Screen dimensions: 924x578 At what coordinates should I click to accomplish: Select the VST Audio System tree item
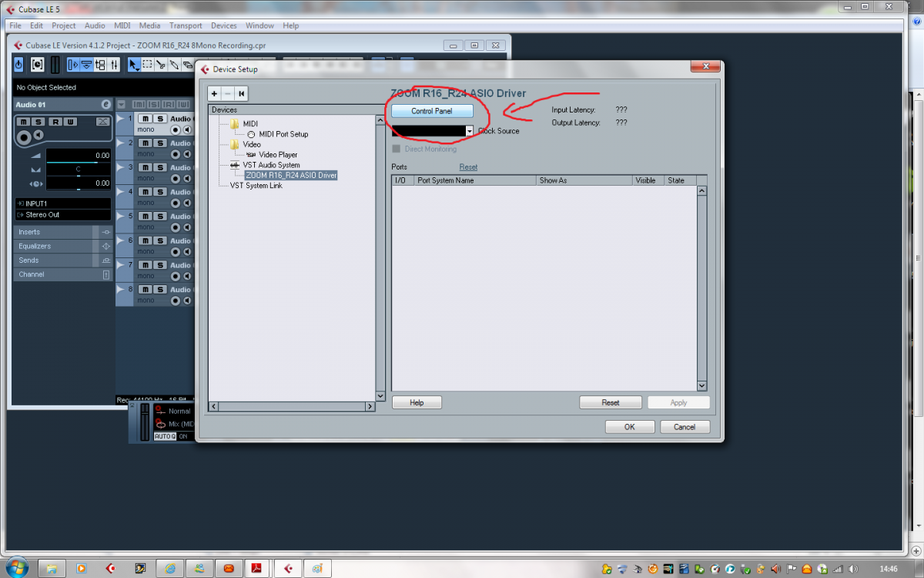coord(271,165)
